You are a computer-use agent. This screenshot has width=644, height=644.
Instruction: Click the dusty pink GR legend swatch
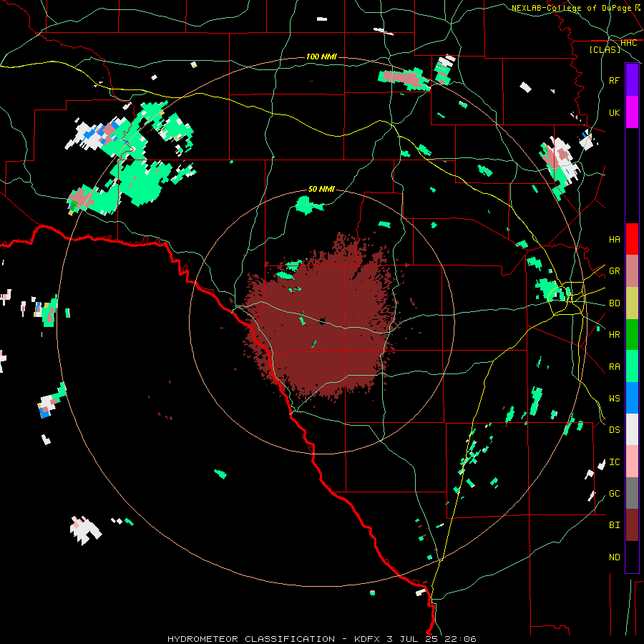[x=632, y=271]
